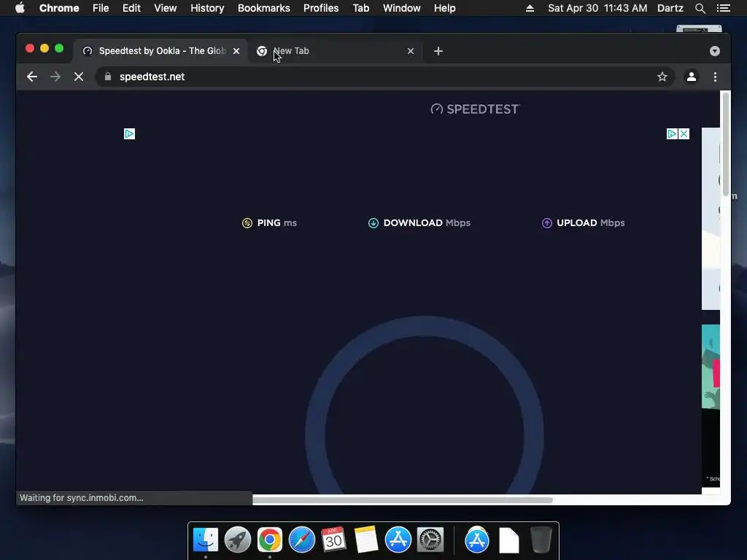Open Spotlight search magnifier
The image size is (747, 560).
coord(700,8)
